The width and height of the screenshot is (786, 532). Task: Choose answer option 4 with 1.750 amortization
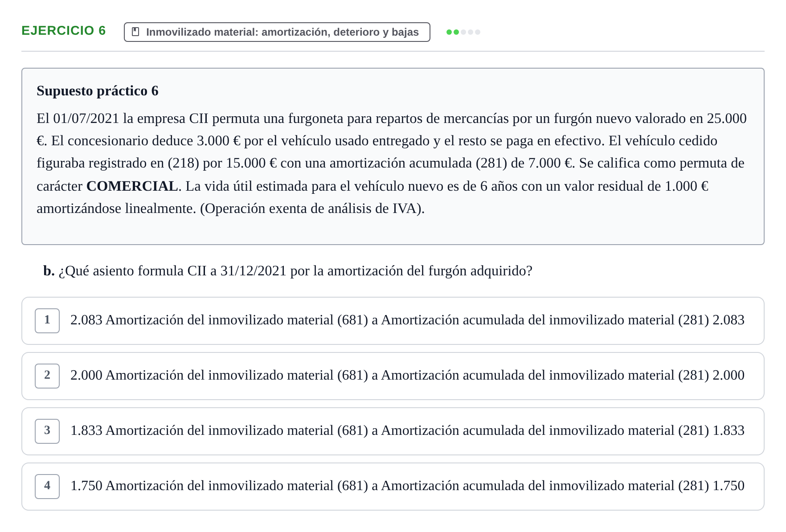(393, 487)
